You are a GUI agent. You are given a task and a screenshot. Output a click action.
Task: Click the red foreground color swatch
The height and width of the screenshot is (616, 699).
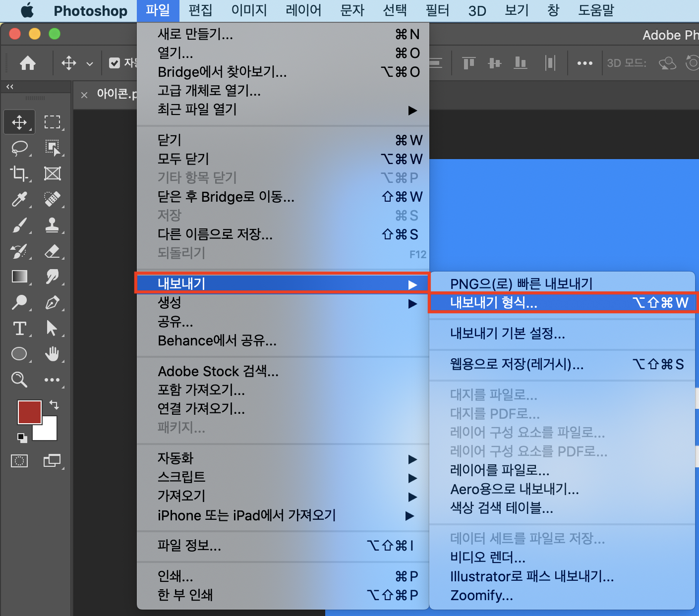click(30, 412)
